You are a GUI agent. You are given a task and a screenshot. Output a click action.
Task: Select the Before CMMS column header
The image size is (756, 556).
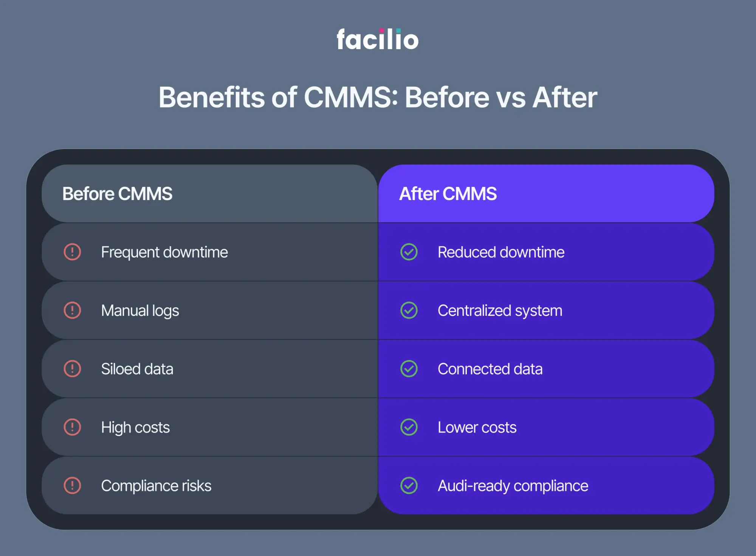[x=117, y=194]
